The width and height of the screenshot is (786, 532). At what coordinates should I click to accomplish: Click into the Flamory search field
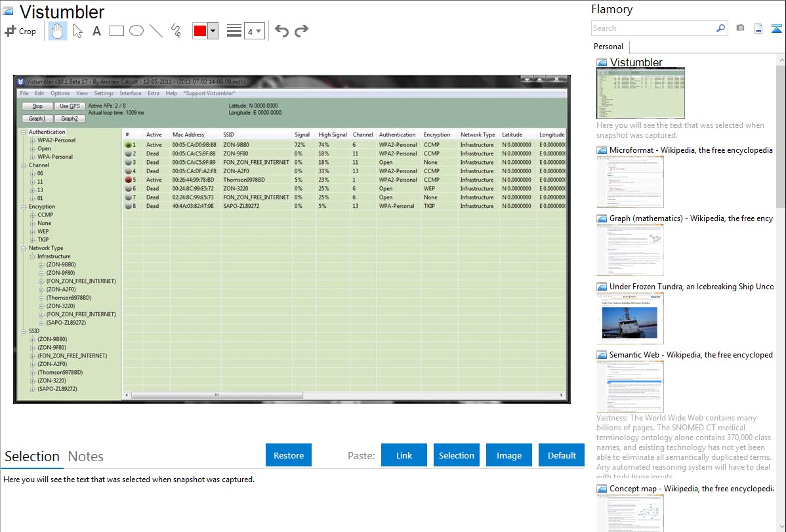pos(653,28)
